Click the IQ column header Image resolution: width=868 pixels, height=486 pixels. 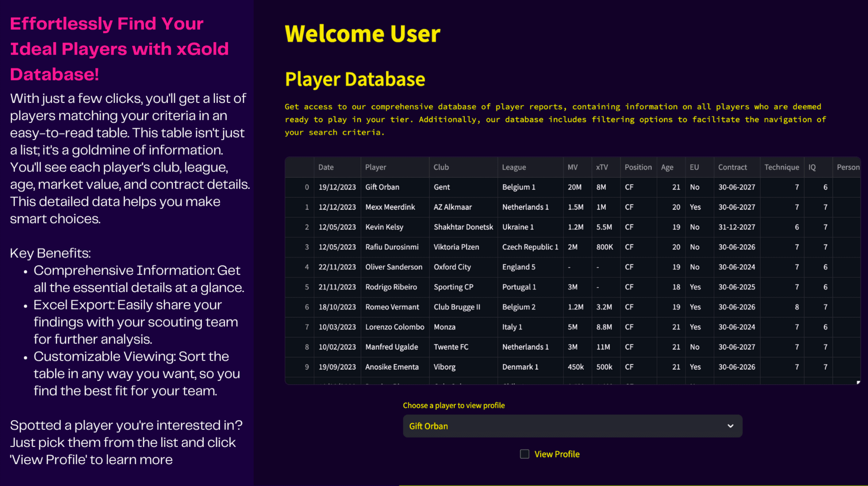(812, 167)
